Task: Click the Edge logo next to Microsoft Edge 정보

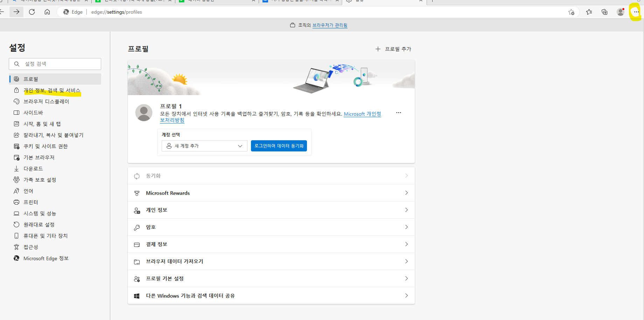Action: (16, 258)
